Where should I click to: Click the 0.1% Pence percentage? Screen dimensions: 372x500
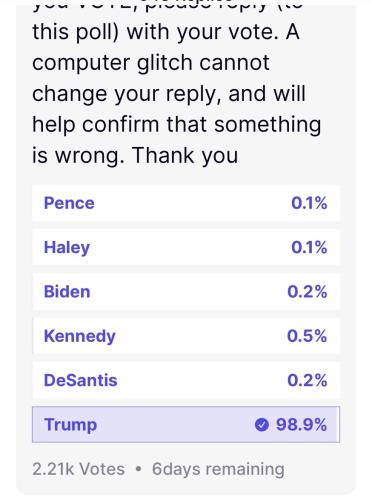pyautogui.click(x=309, y=203)
